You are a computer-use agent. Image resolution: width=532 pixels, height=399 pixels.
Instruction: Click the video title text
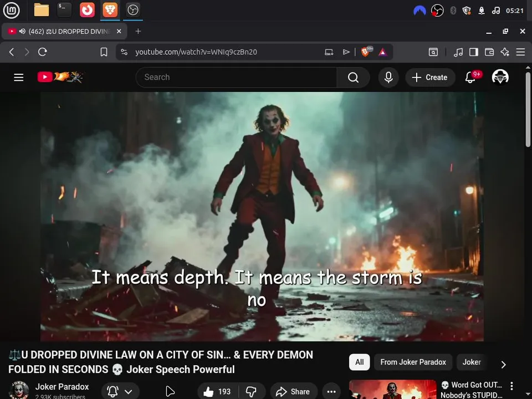click(161, 362)
